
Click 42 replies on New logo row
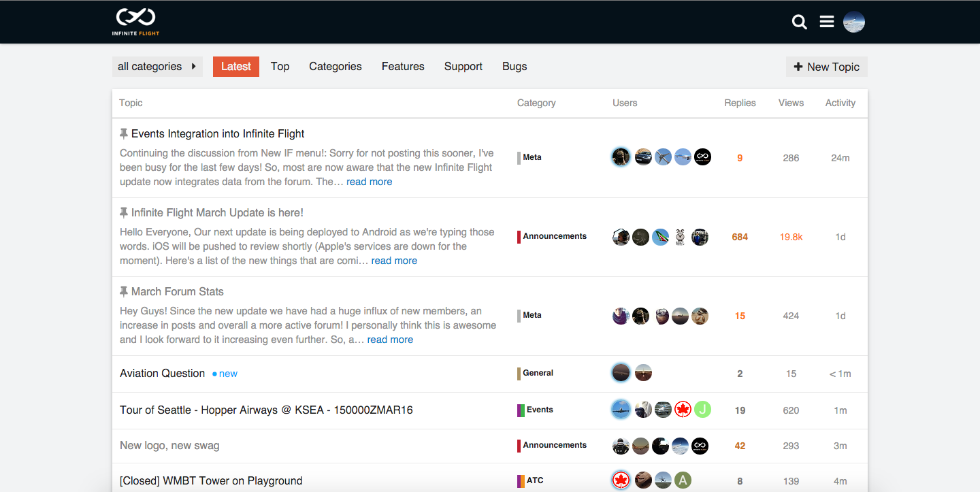740,446
